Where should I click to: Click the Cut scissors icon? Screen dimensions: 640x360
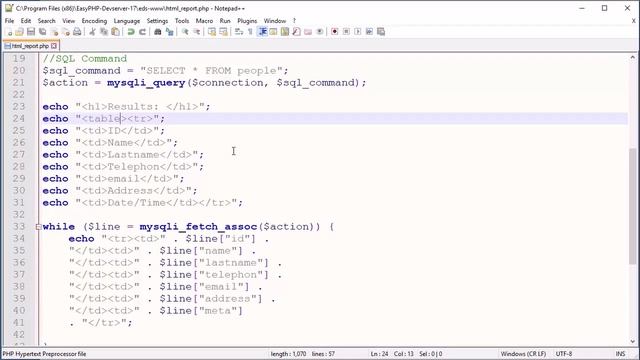(93, 32)
